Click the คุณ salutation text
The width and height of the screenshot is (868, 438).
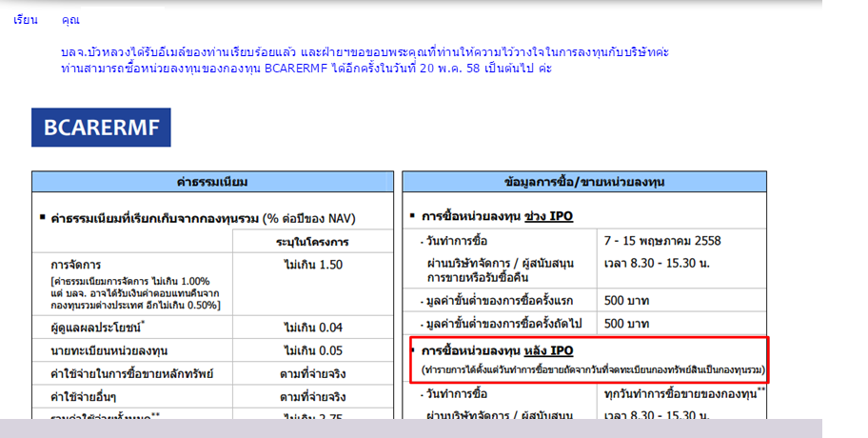point(70,20)
